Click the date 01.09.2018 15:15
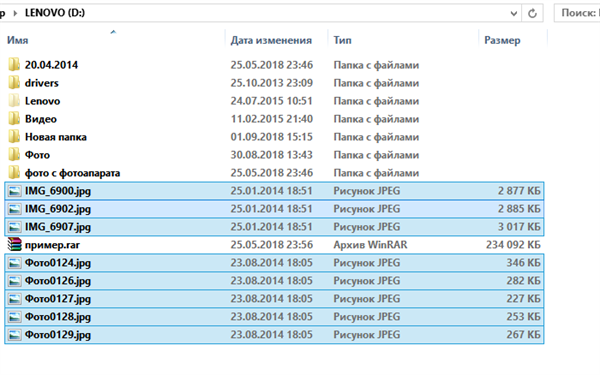The image size is (600, 375). click(x=272, y=137)
